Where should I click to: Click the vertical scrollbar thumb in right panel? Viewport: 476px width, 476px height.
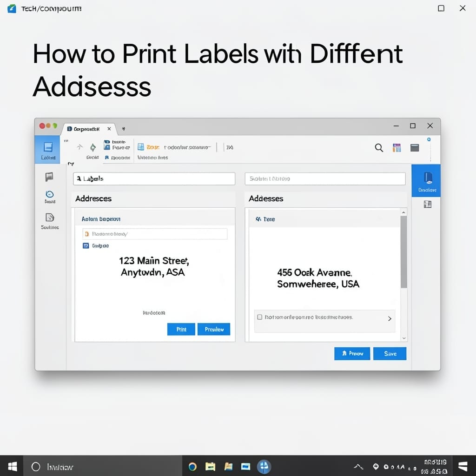click(x=403, y=252)
